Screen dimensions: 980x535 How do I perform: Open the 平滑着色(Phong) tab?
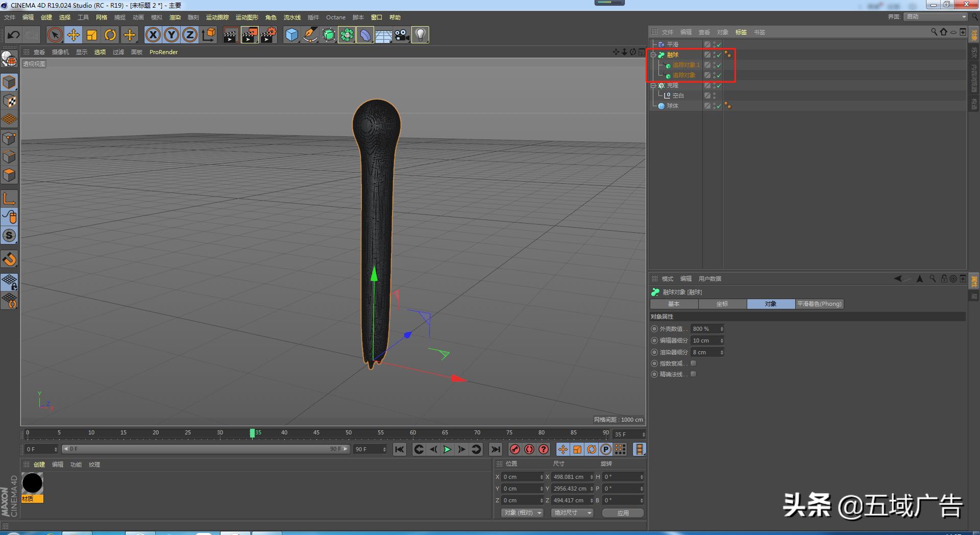(x=819, y=304)
